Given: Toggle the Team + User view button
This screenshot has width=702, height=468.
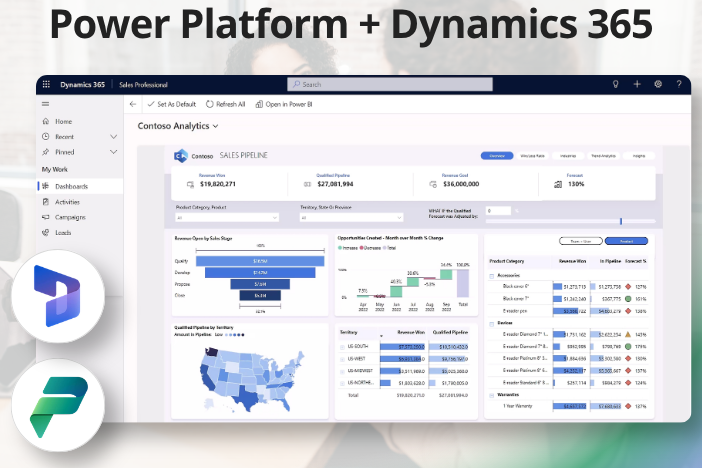Looking at the screenshot, I should point(581,241).
